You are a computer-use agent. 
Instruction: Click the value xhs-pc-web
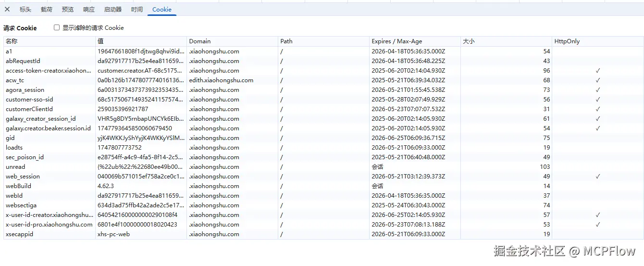point(113,234)
